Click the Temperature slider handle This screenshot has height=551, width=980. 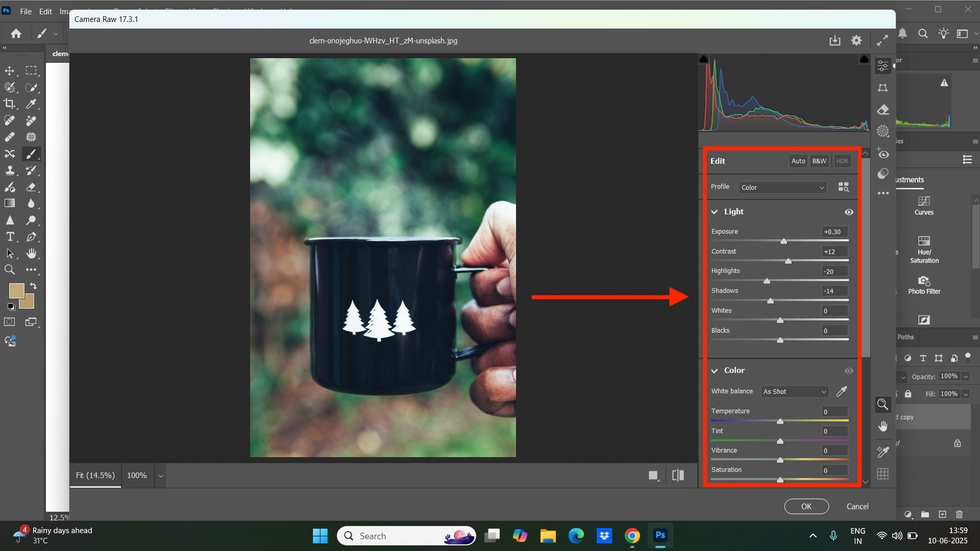tap(780, 421)
